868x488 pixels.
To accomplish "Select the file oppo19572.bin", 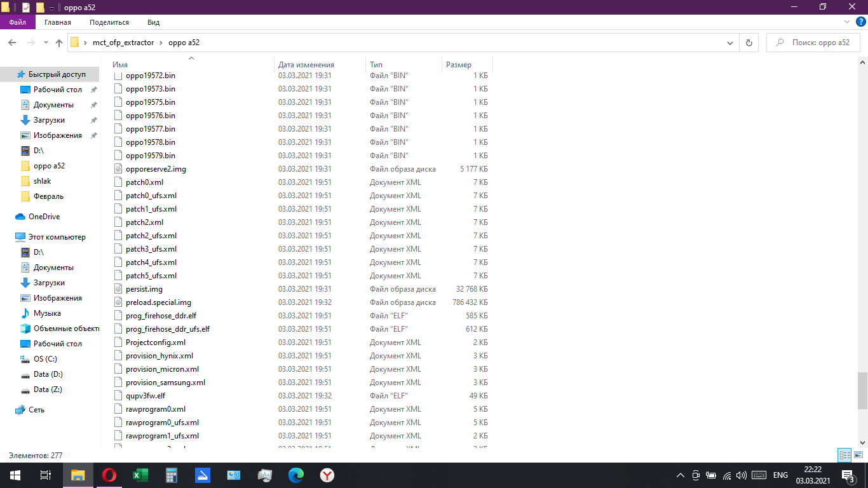I will tap(151, 76).
